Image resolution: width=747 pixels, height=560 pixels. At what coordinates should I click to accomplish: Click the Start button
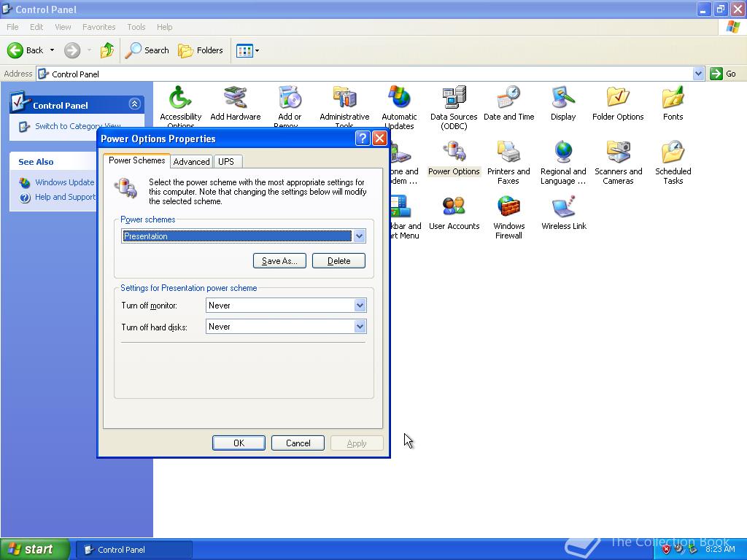click(34, 549)
